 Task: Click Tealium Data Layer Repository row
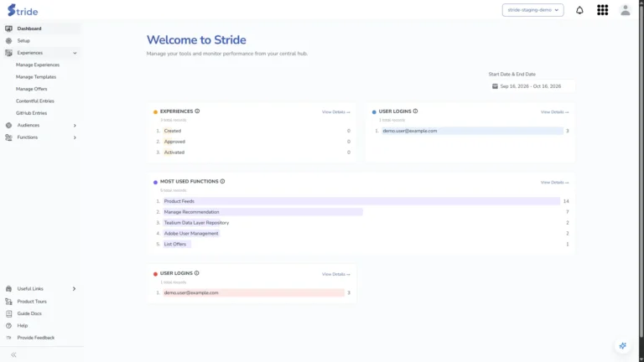point(361,223)
